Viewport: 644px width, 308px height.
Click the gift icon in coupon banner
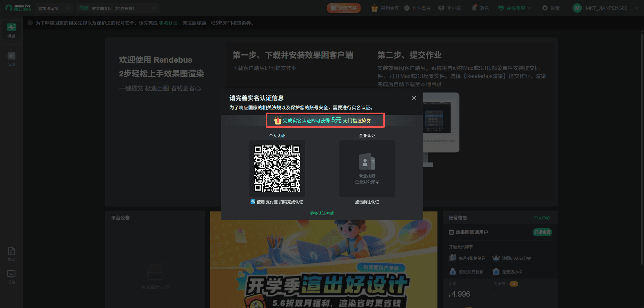[277, 120]
